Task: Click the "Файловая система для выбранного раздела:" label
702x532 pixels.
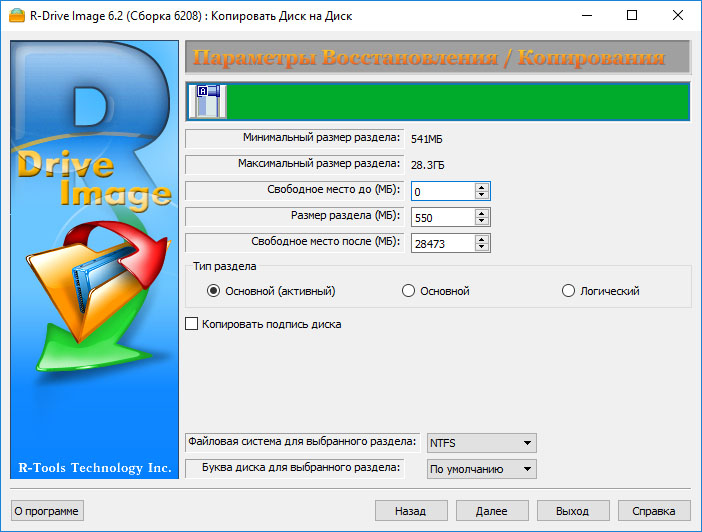Action: 302,442
